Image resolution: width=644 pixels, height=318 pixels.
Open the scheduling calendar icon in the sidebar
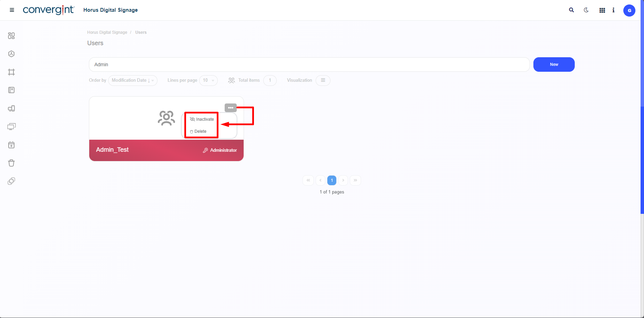point(11,145)
